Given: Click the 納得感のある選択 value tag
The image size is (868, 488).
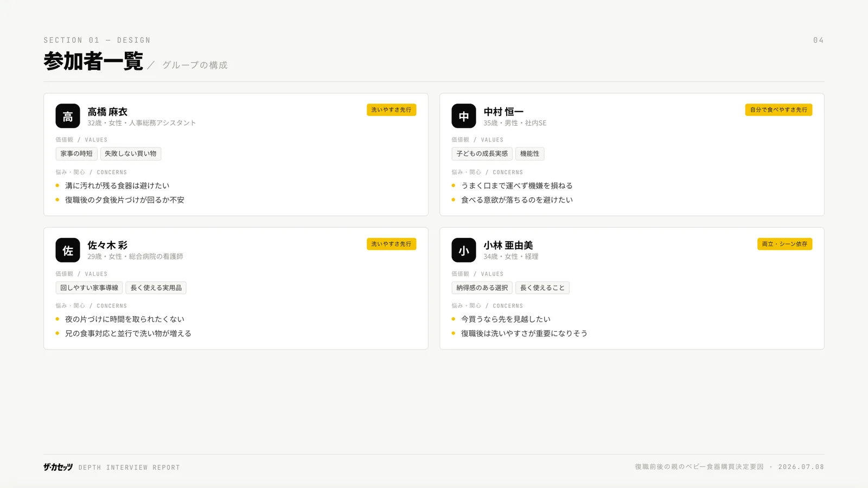Looking at the screenshot, I should tap(482, 287).
